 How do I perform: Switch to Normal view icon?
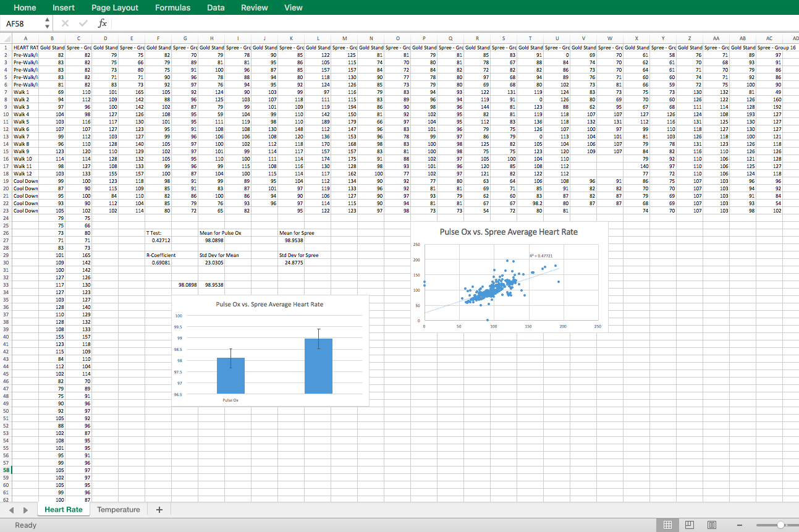[x=667, y=525]
